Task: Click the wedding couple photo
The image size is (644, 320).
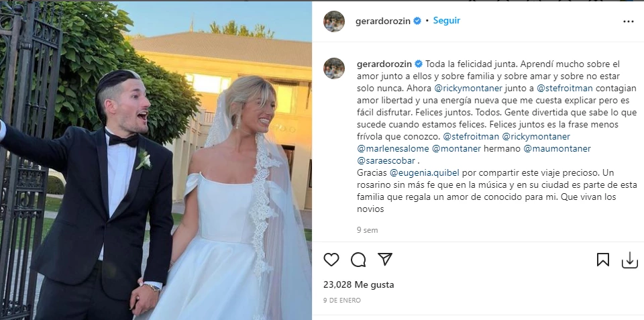Action: pos(156,160)
